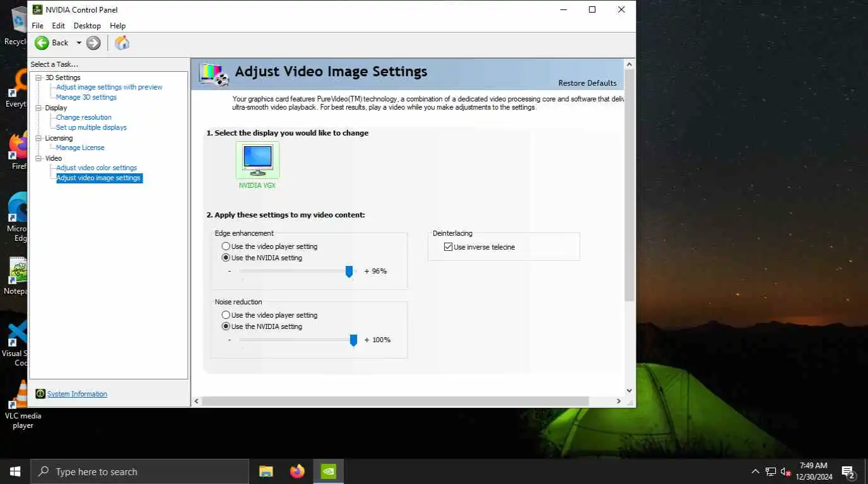
Task: Click the Edge enhancement slider thumb
Action: [x=349, y=272]
